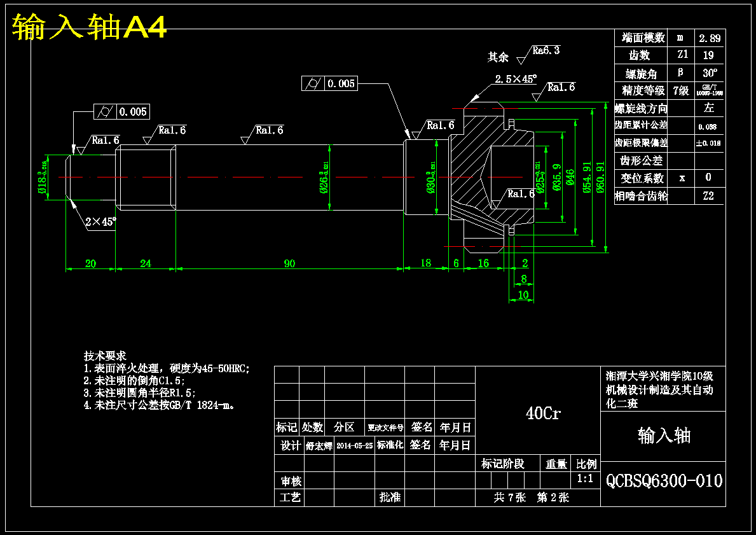
Task: Click the 输入轴 part name in title block
Action: point(664,436)
